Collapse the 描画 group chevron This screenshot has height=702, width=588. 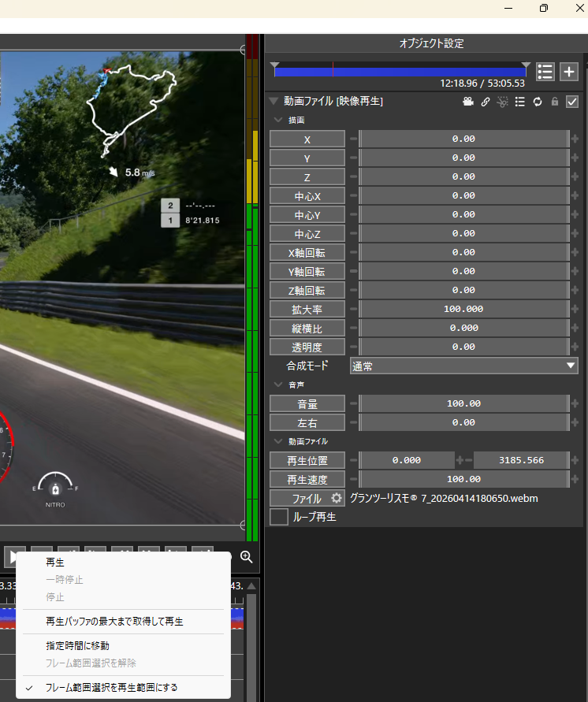tap(278, 120)
